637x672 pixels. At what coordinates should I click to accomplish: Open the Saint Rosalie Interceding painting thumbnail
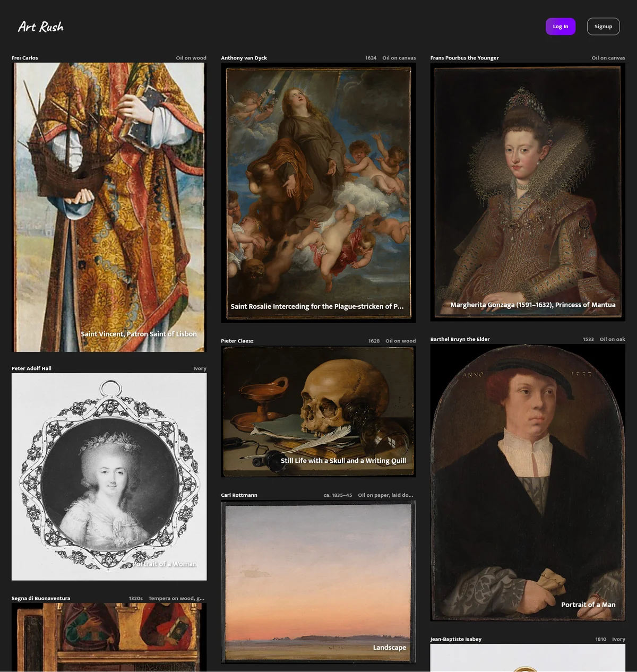coord(318,193)
